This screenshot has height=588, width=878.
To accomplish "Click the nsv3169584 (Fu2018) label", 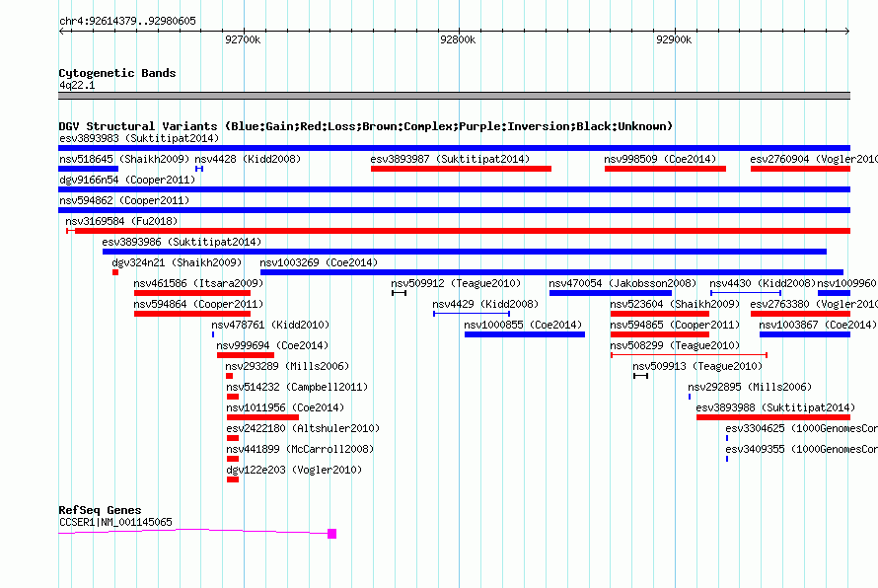I will coord(121,221).
